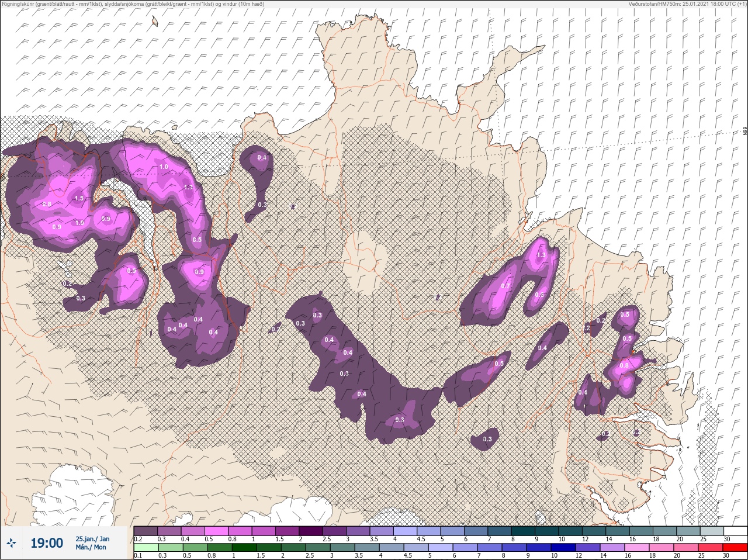
Task: Pick the bright pink swatch between 0.5 and 0.8 in the upper legend
Action: 216,531
